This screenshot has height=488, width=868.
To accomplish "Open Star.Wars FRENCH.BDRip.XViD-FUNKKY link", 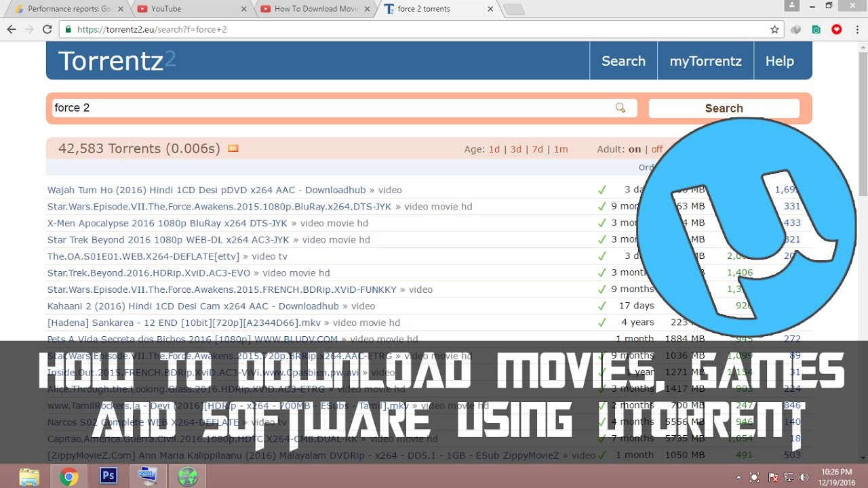I will [222, 289].
